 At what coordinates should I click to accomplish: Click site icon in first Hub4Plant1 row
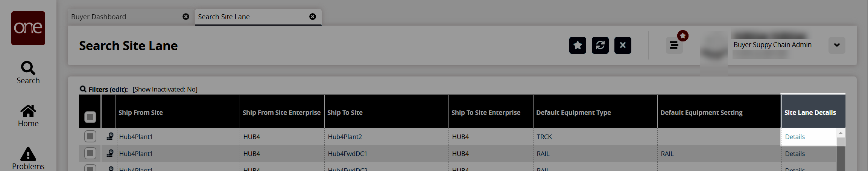pyautogui.click(x=110, y=137)
